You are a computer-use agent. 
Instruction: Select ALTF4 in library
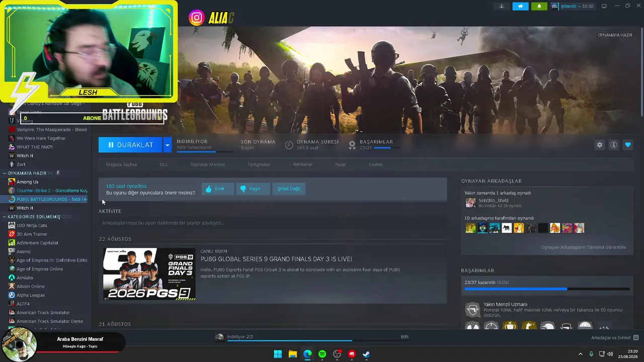click(23, 304)
